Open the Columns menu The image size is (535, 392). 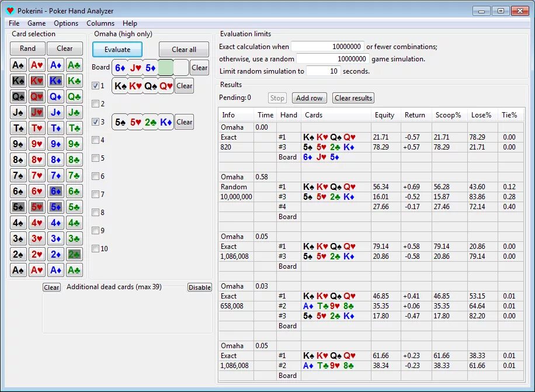click(100, 23)
